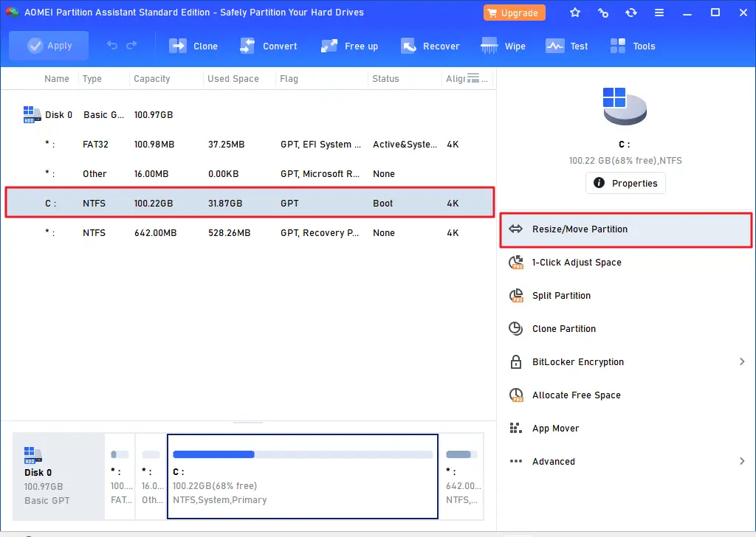
Task: Click the Upgrade button
Action: pos(514,13)
